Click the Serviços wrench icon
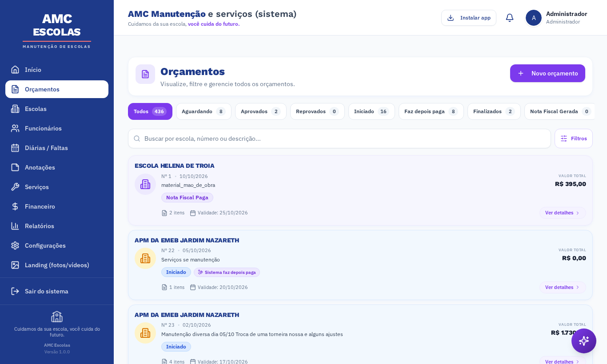The width and height of the screenshot is (607, 364). pyautogui.click(x=15, y=187)
